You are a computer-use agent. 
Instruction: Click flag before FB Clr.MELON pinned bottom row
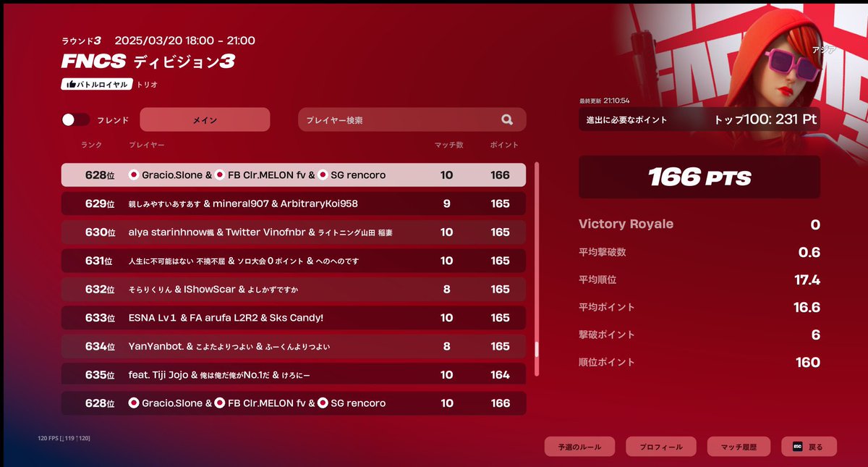(x=219, y=403)
